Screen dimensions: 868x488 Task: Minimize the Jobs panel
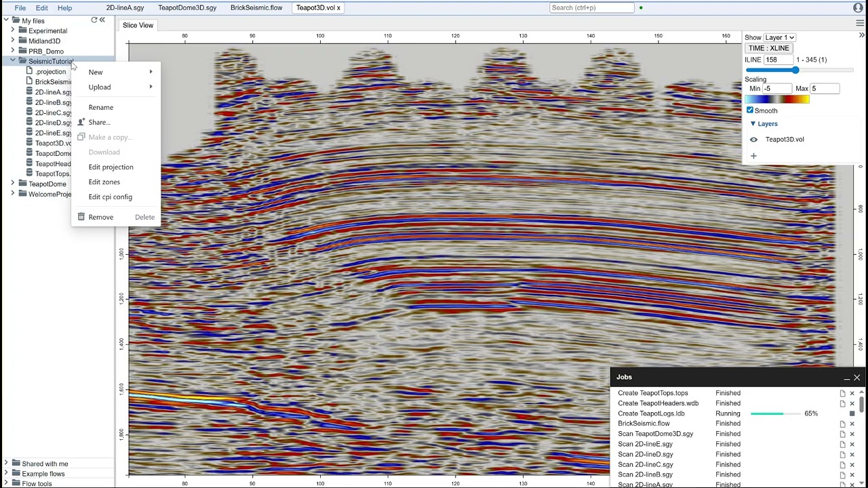tap(846, 378)
